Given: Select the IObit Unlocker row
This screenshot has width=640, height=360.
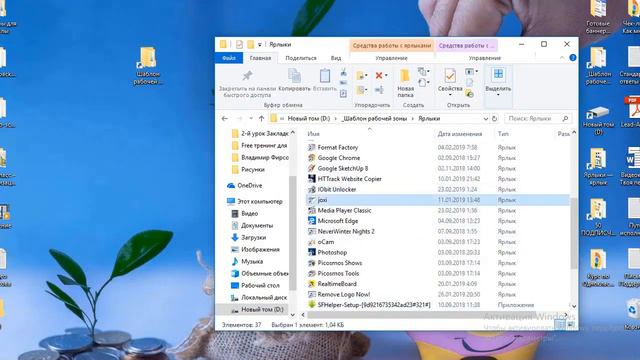Looking at the screenshot, I should pos(438,189).
